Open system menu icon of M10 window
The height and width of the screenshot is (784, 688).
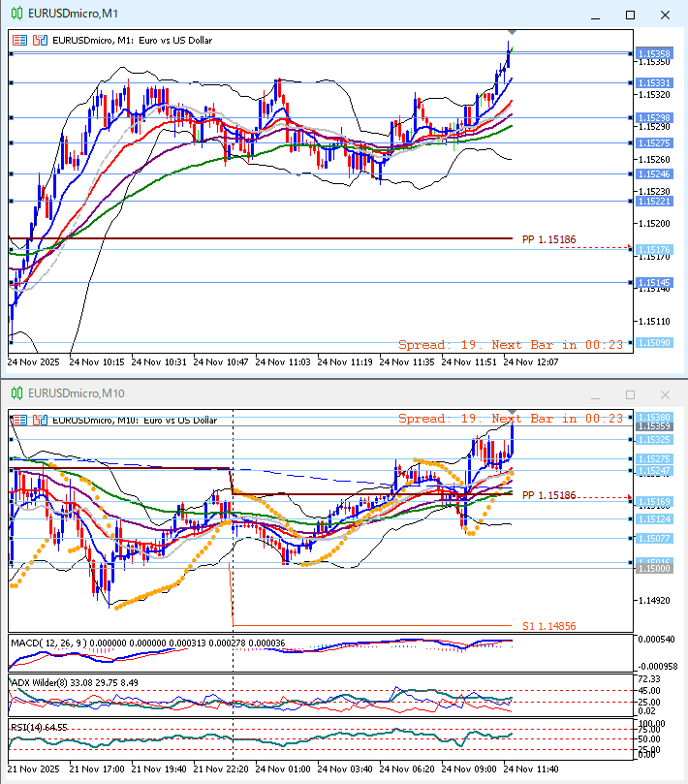point(16,393)
